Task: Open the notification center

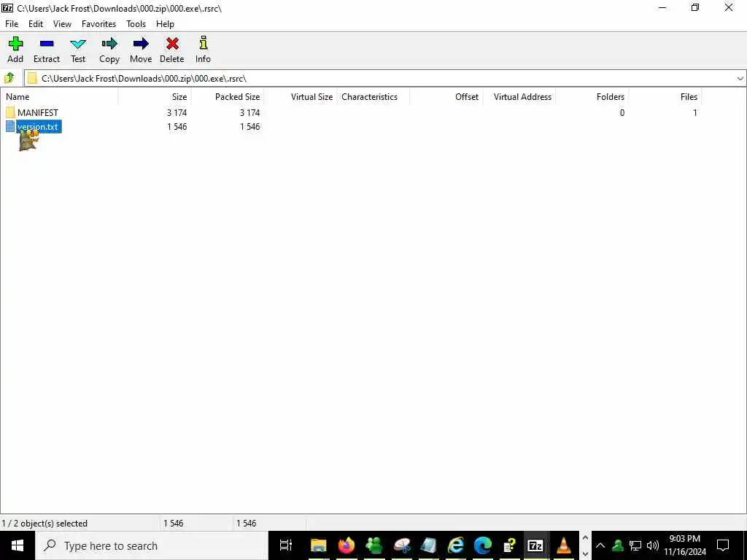Action: coord(723,545)
